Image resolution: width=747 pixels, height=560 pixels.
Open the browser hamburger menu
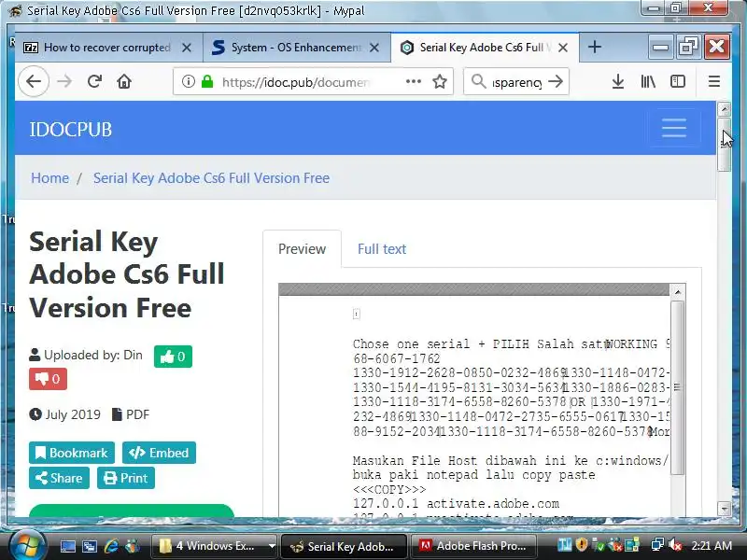tap(713, 81)
